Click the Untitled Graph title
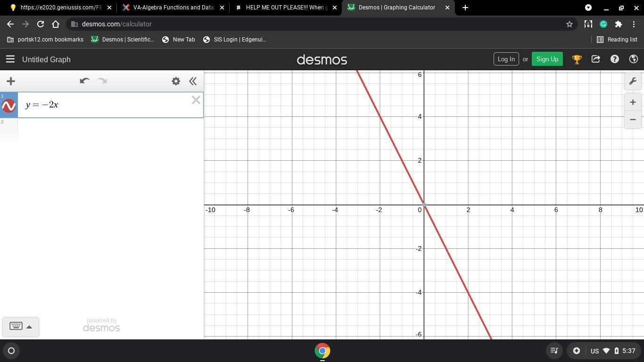Screen dimensions: 644x362 click(46, 59)
